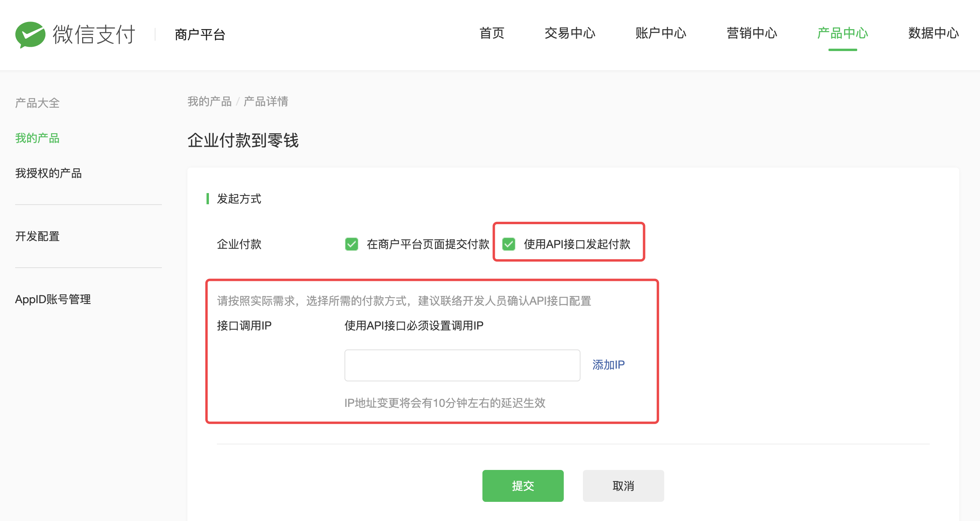Click the 添加IP link

click(608, 365)
